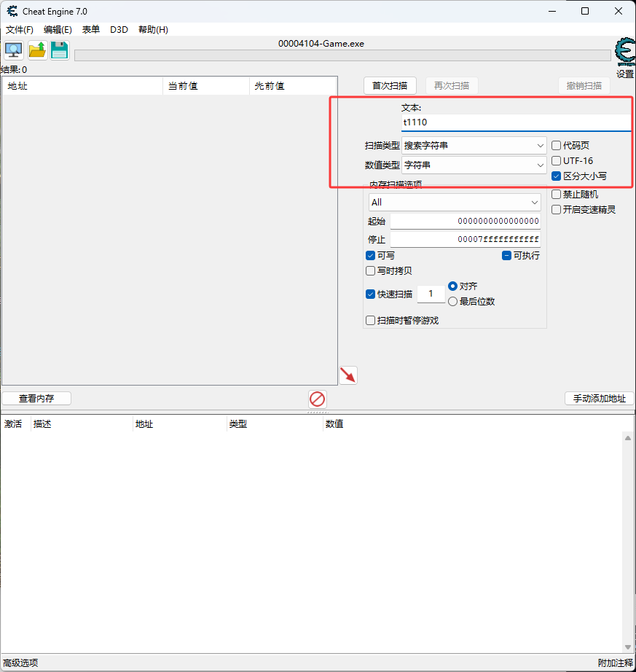Open the 编辑(E) menu
This screenshot has width=636, height=672.
(x=58, y=30)
